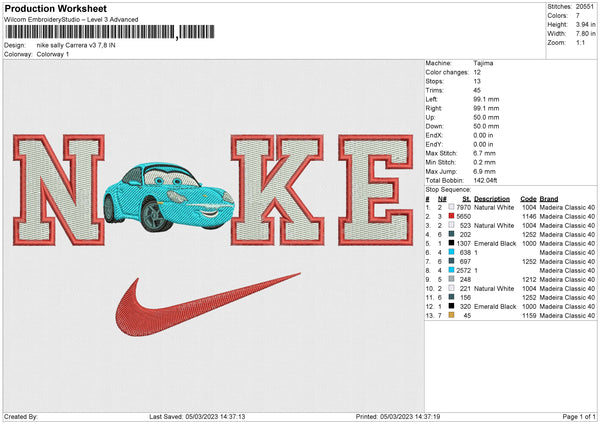Select the Stitches value 20551

point(585,7)
